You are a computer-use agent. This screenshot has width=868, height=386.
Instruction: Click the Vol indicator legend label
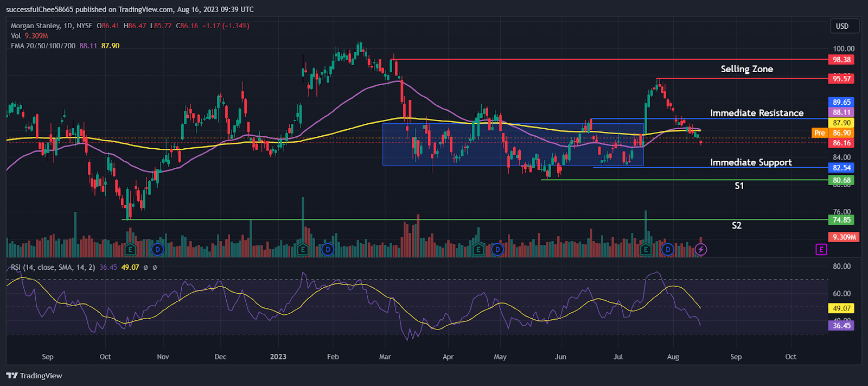(x=16, y=36)
